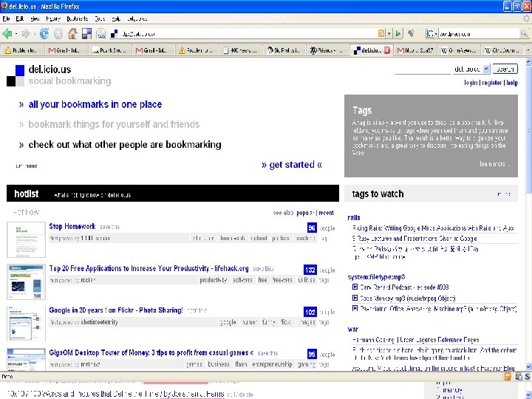Open the del.icio.us menu in menu bar
Viewport: 532px width, 399px height.
[137, 18]
